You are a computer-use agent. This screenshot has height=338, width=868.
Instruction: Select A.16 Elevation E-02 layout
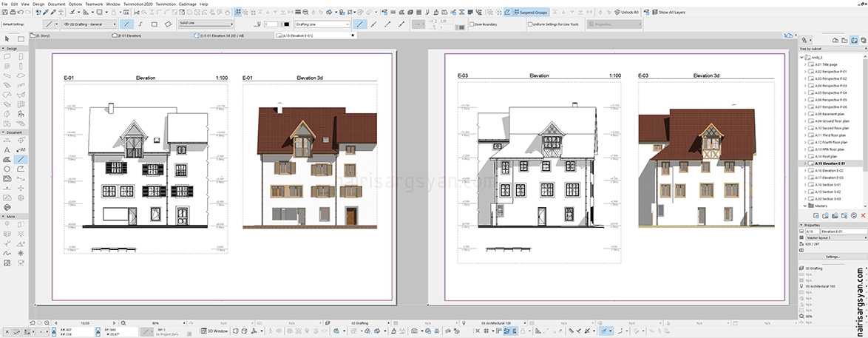coord(828,171)
